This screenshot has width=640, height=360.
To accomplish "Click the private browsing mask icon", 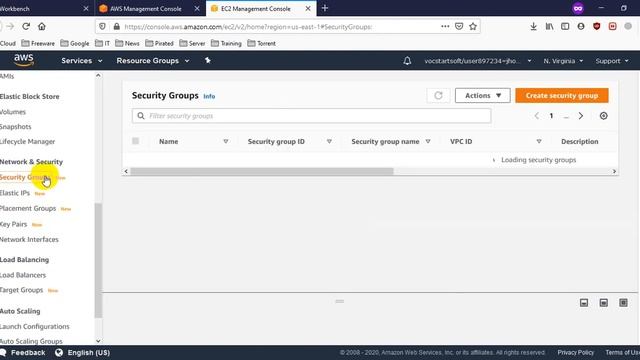I will point(578,8).
